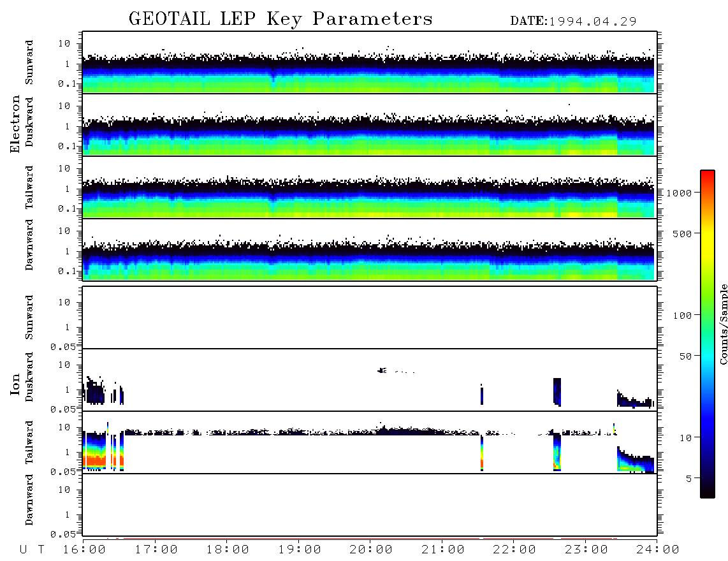Click the 10 tick of Ion Duskward panel

[64, 365]
